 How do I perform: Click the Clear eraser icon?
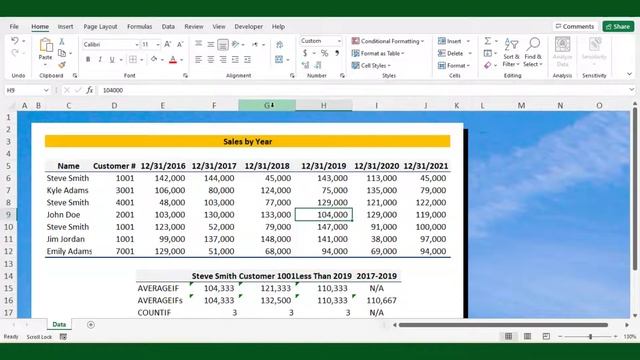coord(487,65)
